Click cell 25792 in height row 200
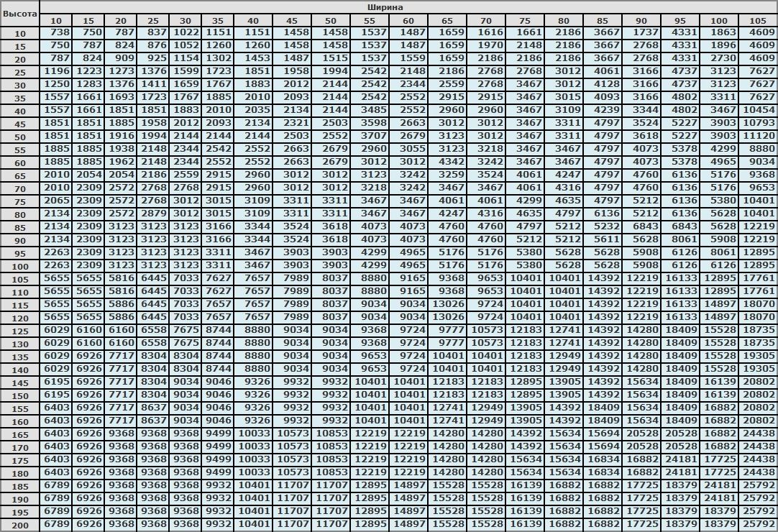Screen dimensions: 778x532 (757, 524)
